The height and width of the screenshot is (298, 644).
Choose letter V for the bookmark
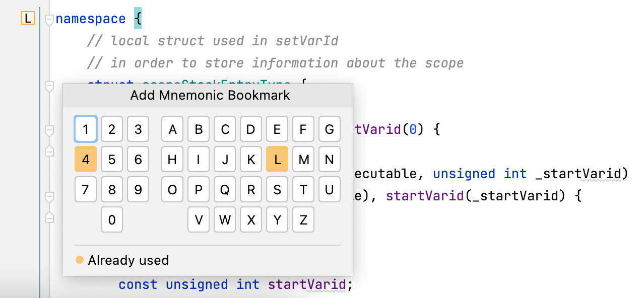[198, 219]
